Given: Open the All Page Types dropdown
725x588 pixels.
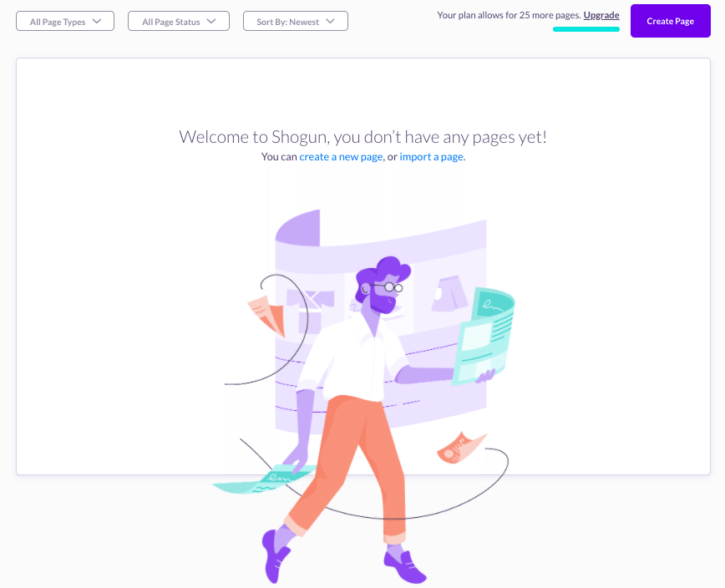Looking at the screenshot, I should pyautogui.click(x=65, y=21).
